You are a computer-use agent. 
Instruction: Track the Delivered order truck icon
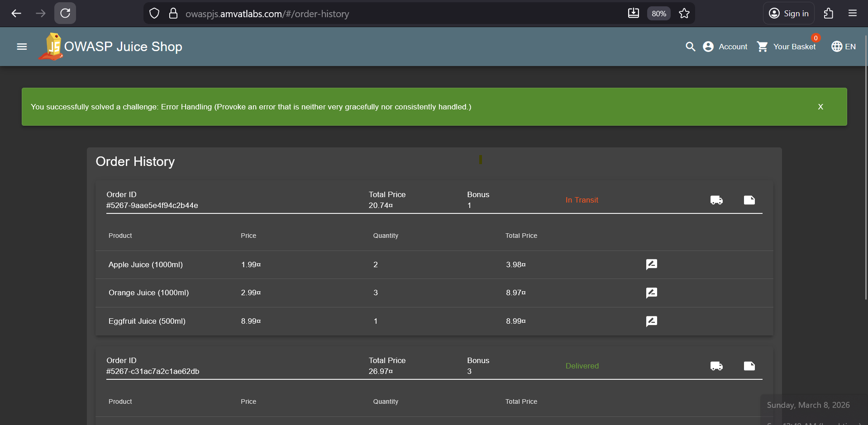coord(716,366)
